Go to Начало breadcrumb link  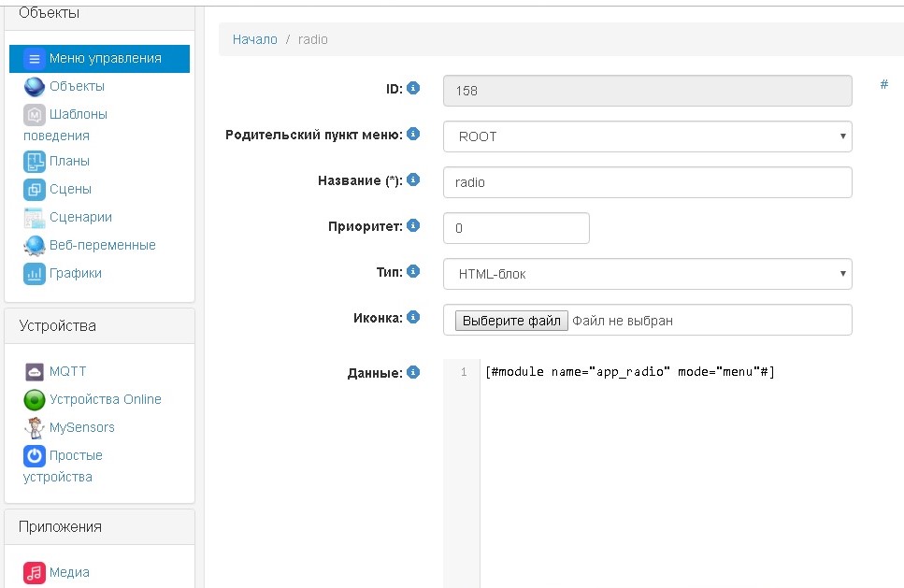[x=255, y=39]
